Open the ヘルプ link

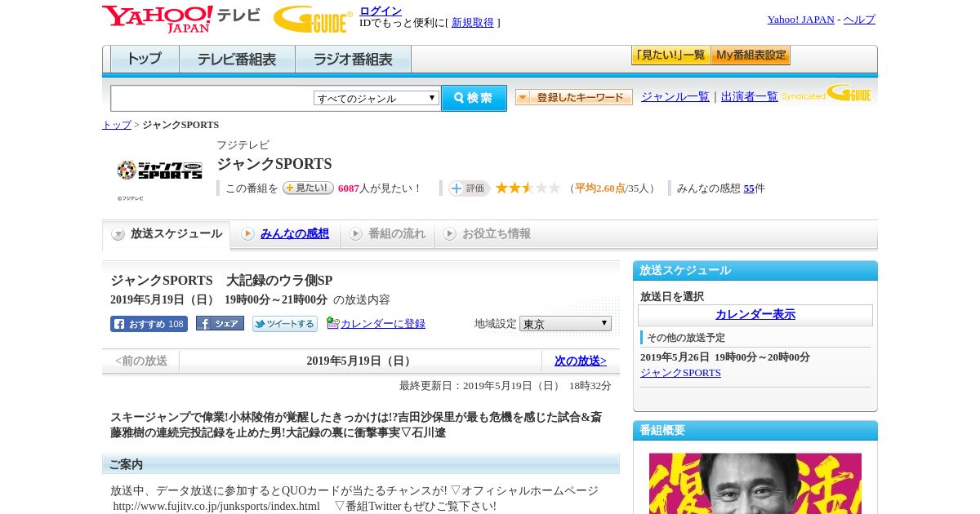[859, 19]
